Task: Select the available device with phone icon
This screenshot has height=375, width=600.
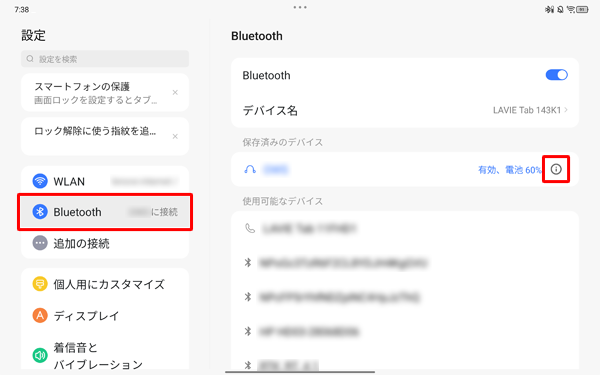Action: [405, 228]
